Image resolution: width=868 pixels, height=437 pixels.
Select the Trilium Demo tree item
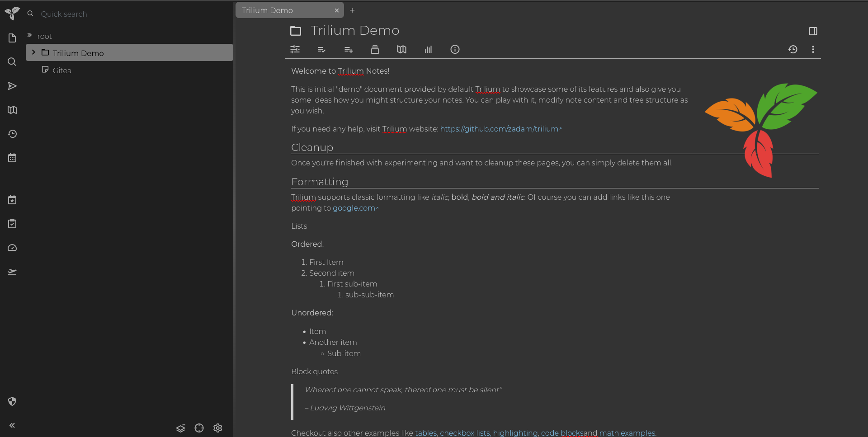click(129, 52)
